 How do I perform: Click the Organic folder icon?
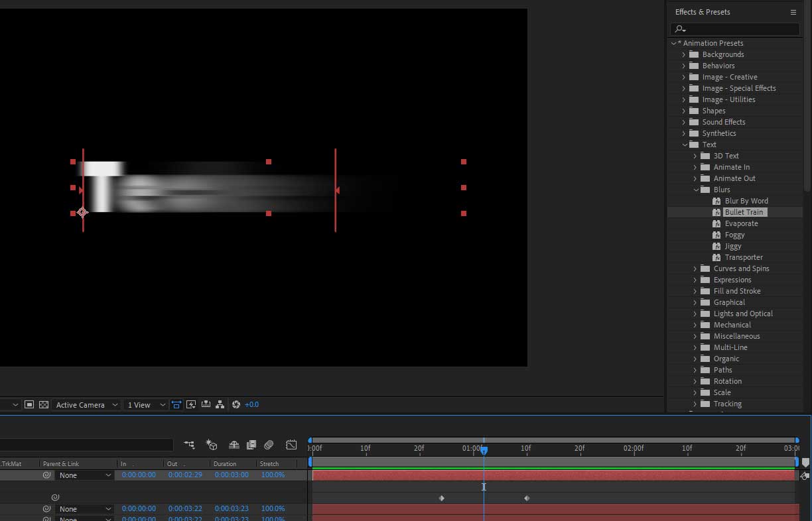point(705,359)
